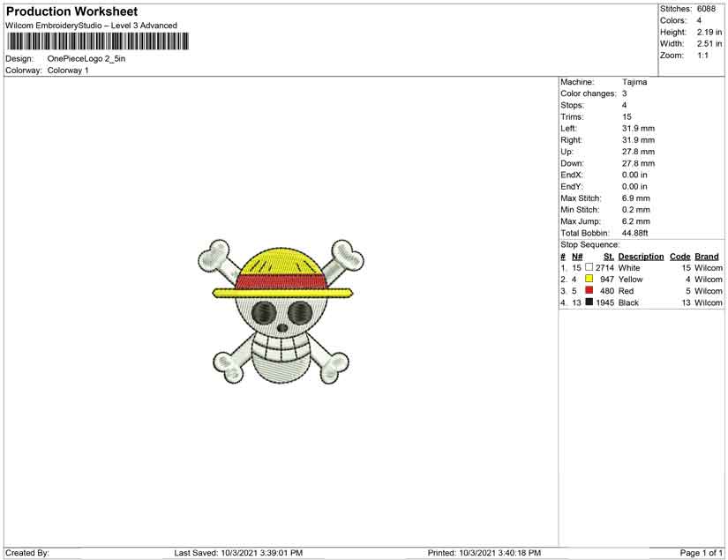
Task: Click the Stop Sequence label
Action: click(x=590, y=245)
